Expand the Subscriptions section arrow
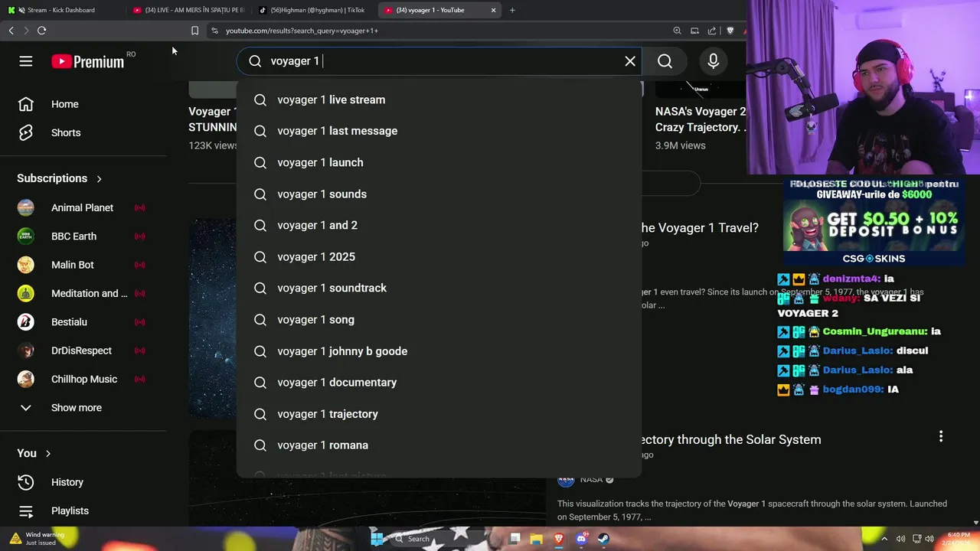This screenshot has height=551, width=980. [99, 178]
